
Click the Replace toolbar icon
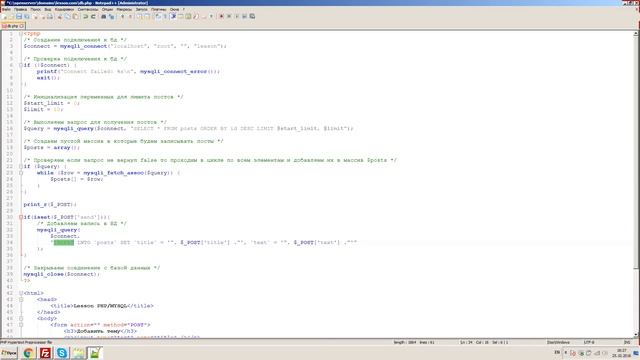(x=111, y=16)
